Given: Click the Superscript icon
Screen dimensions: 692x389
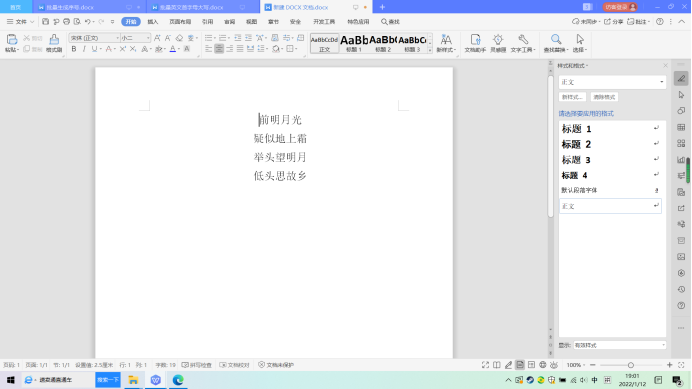Looking at the screenshot, I should [x=123, y=49].
